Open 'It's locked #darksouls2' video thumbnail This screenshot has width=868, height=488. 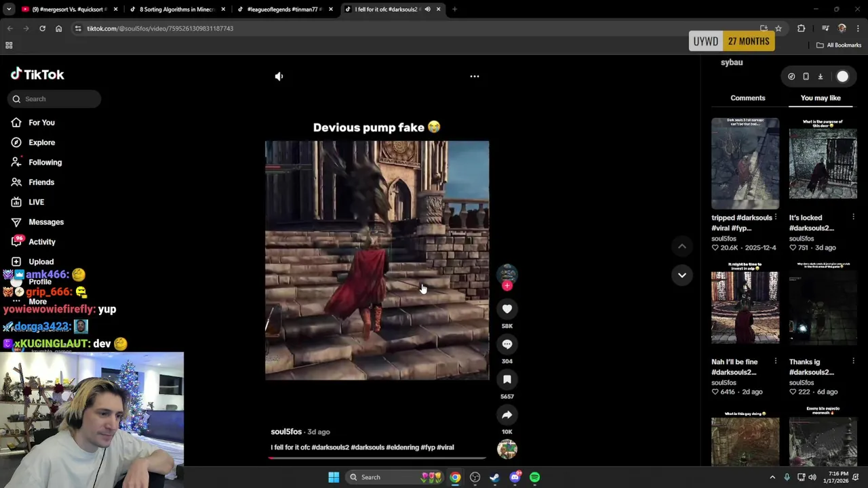click(823, 163)
